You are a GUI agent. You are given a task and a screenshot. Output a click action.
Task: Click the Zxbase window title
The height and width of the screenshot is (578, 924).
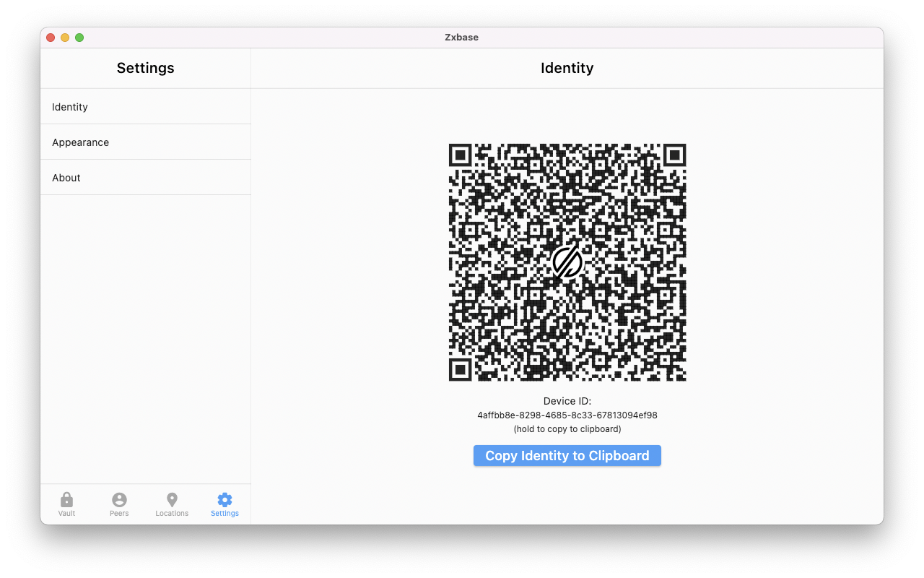[x=462, y=38]
